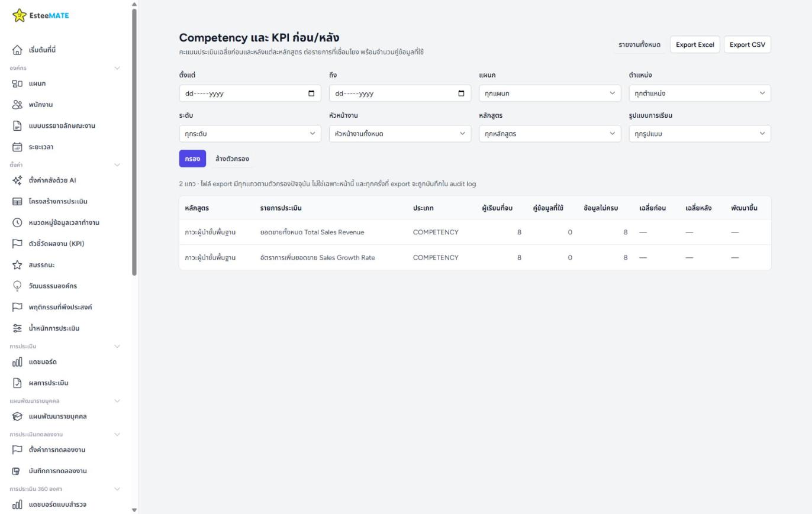Open the home icon for เริ่มต้นที่นี่

tap(17, 50)
